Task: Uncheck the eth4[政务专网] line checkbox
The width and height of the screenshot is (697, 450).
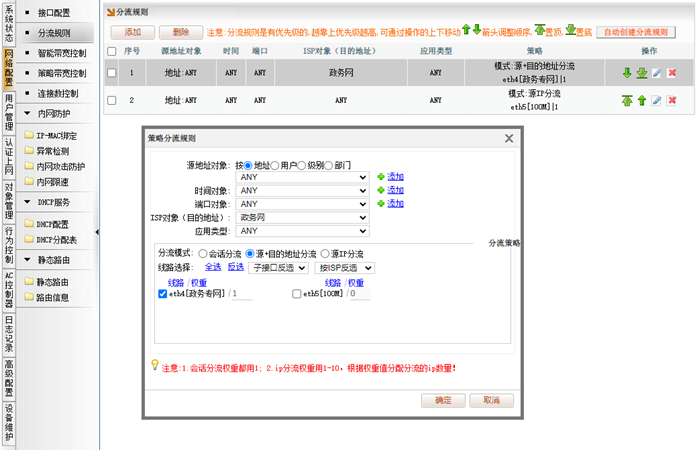Action: point(163,294)
